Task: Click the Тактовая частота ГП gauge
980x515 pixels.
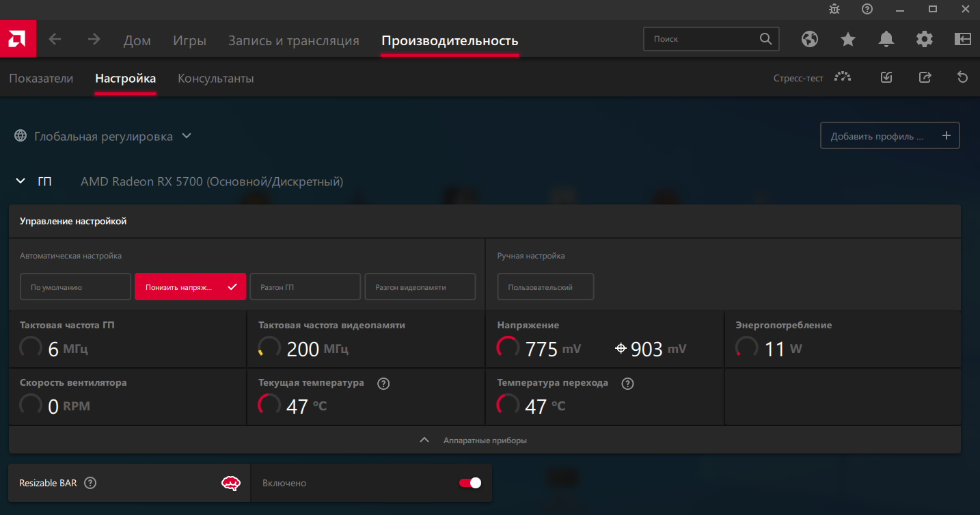Action: tap(31, 347)
